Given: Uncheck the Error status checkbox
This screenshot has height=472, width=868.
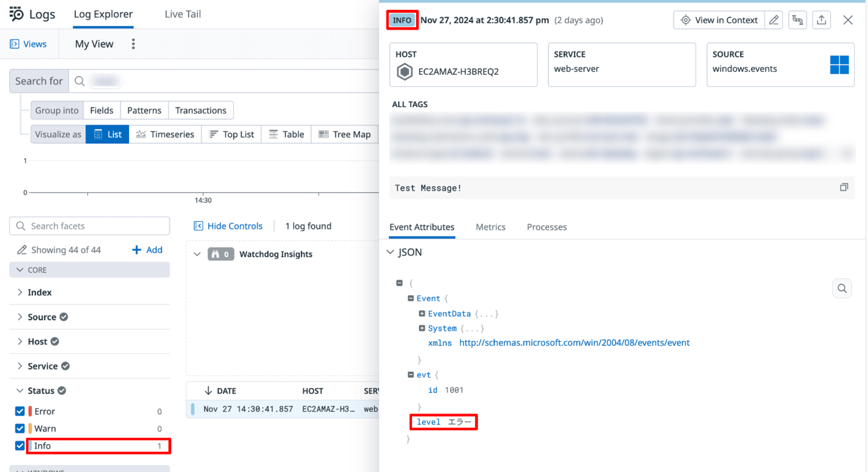Looking at the screenshot, I should (x=20, y=411).
